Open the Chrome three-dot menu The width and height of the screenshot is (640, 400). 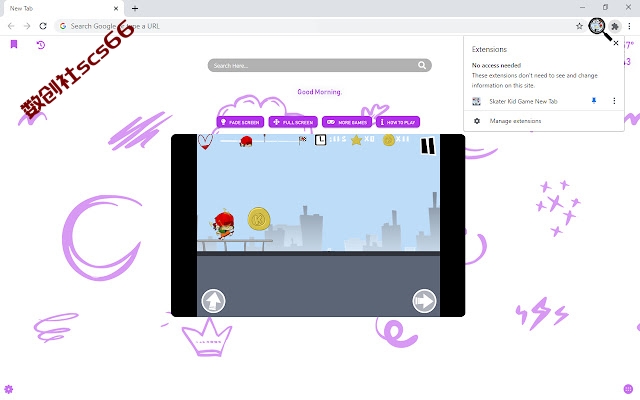click(629, 26)
